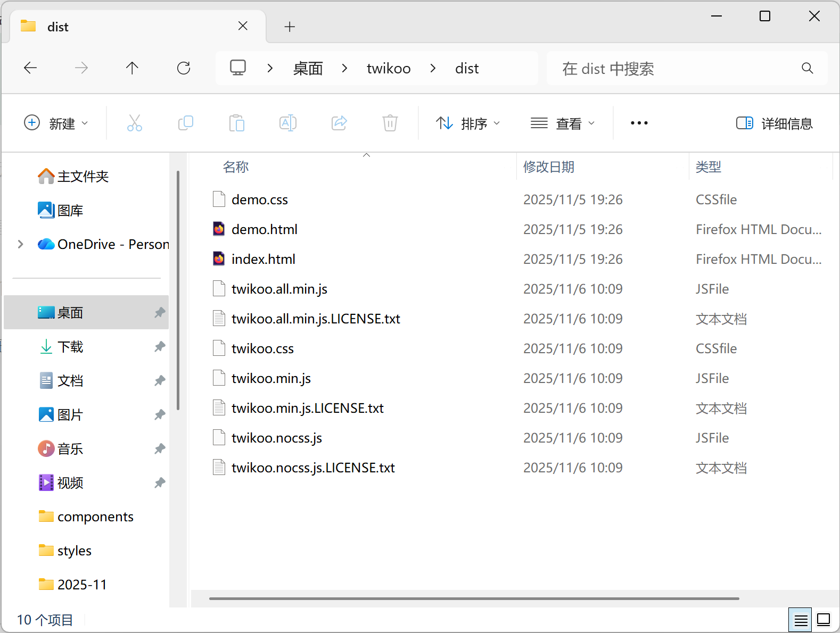This screenshot has height=633, width=840.
Task: Open the three-dot more options menu
Action: click(639, 123)
